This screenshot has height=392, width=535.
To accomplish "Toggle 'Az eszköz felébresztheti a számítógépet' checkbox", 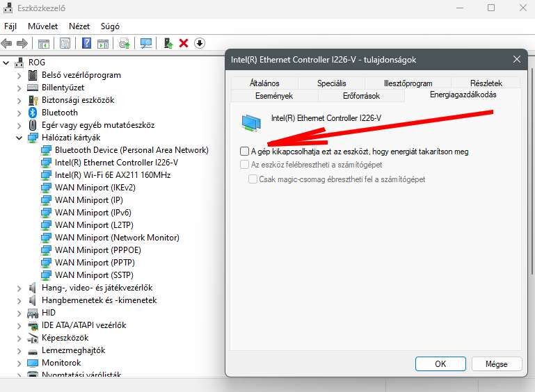I will point(244,164).
